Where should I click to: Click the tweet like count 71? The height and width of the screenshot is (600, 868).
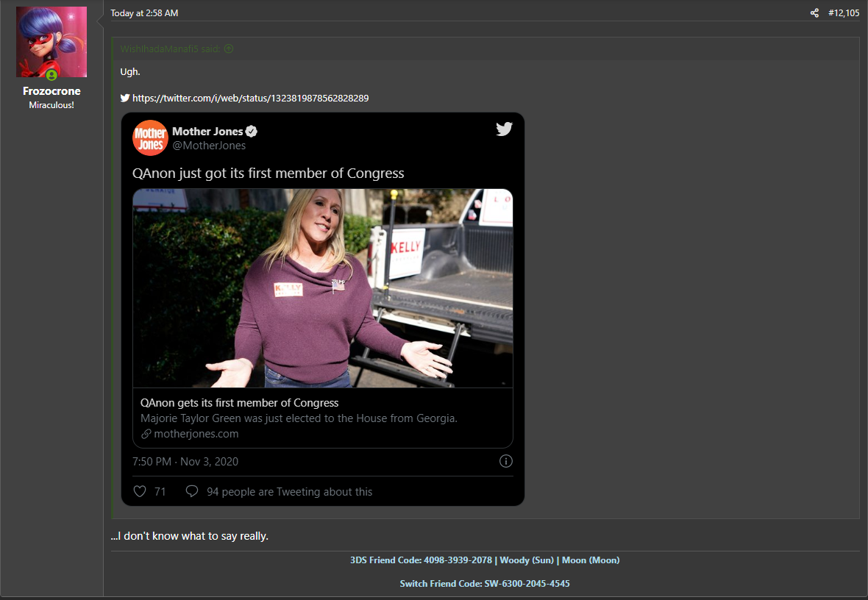click(x=160, y=491)
